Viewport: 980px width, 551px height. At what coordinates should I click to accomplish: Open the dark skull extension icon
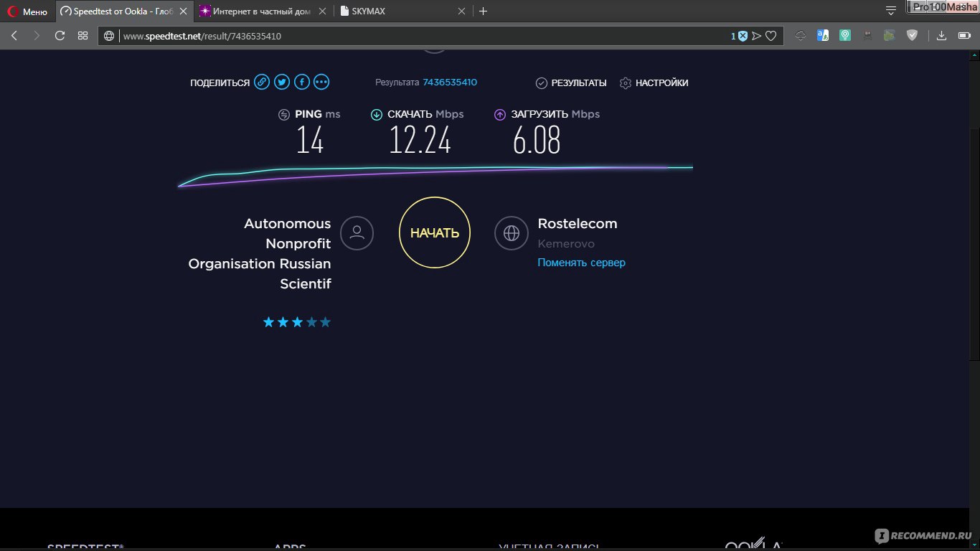coord(867,35)
